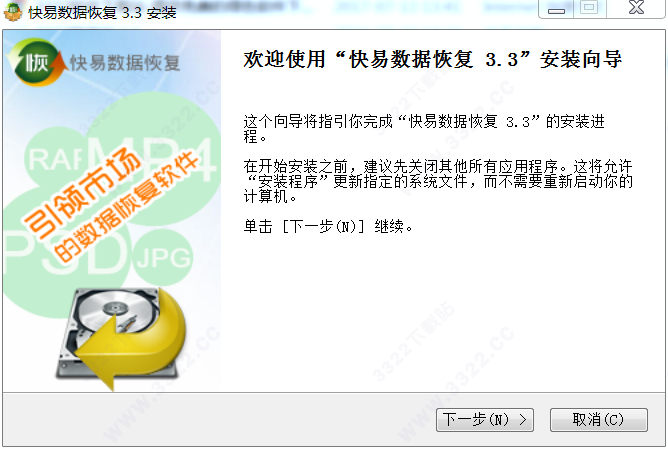Click the green 恢 logo icon
This screenshot has width=668, height=449.
pos(36,63)
